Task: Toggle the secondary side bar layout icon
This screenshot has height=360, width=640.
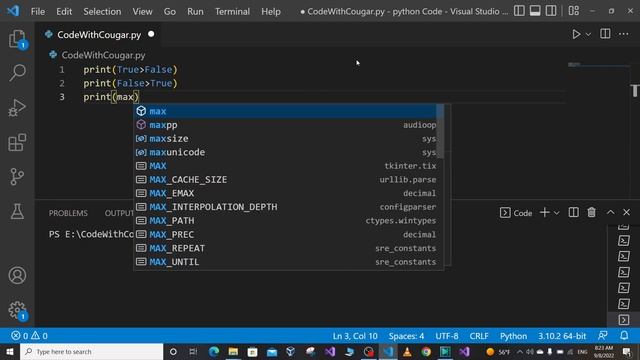Action: point(551,11)
